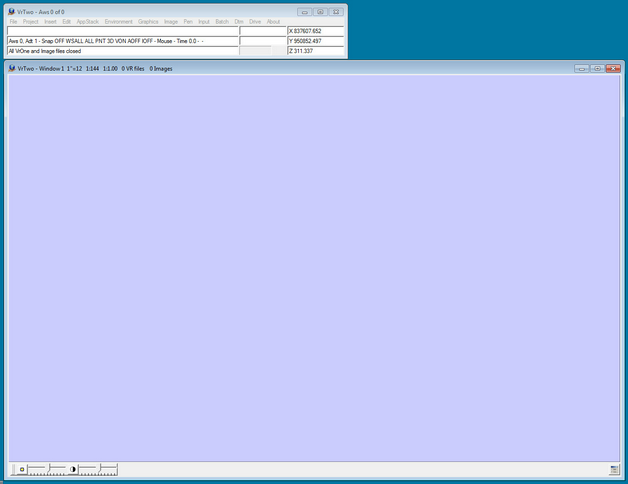Screen dimensions: 628x484
Task: Open the Pen menu
Action: [188, 22]
